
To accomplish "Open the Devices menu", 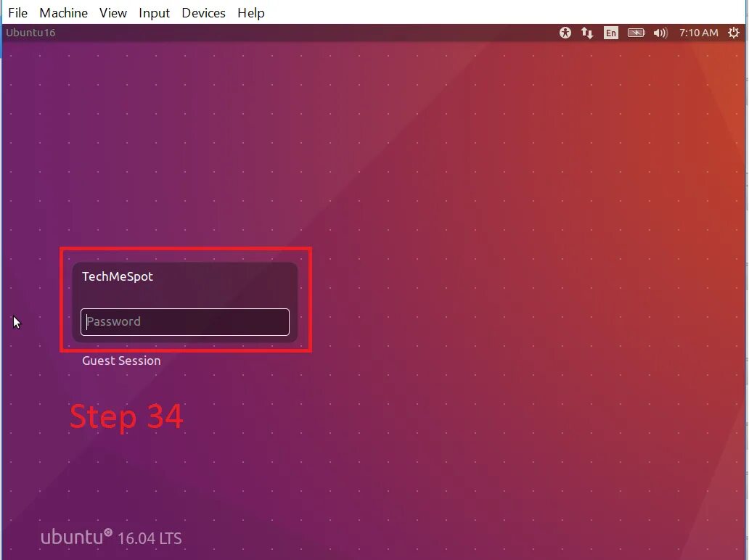I will tap(203, 13).
